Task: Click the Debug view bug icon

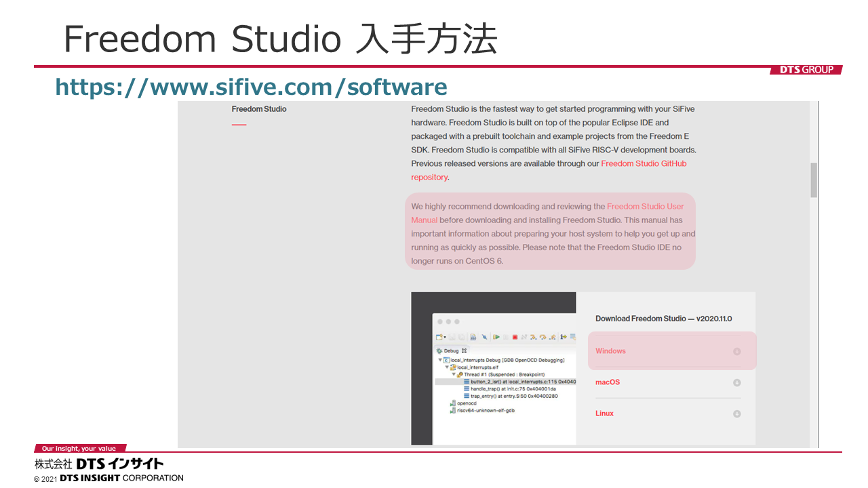Action: tap(439, 351)
